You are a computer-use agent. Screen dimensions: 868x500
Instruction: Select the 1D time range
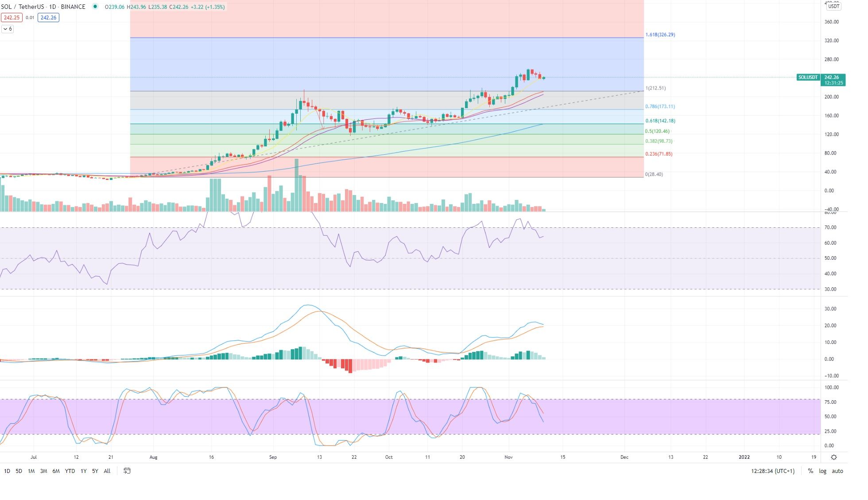click(7, 471)
